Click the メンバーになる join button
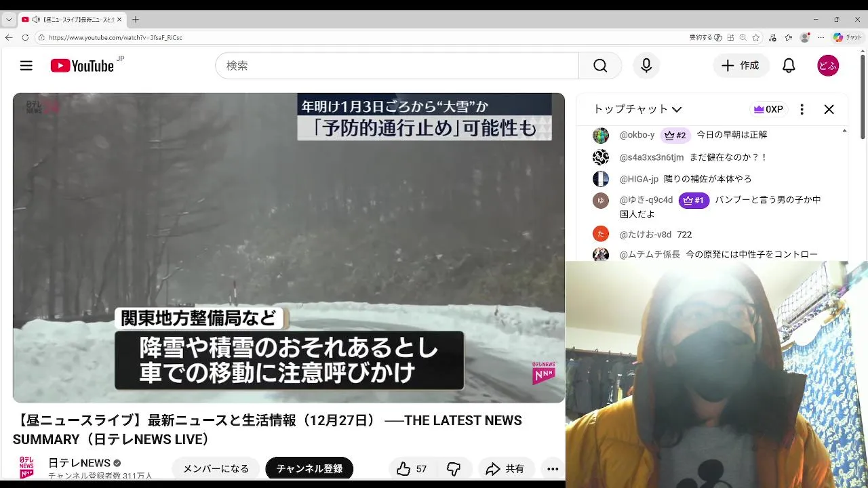The image size is (868, 488). (x=216, y=468)
